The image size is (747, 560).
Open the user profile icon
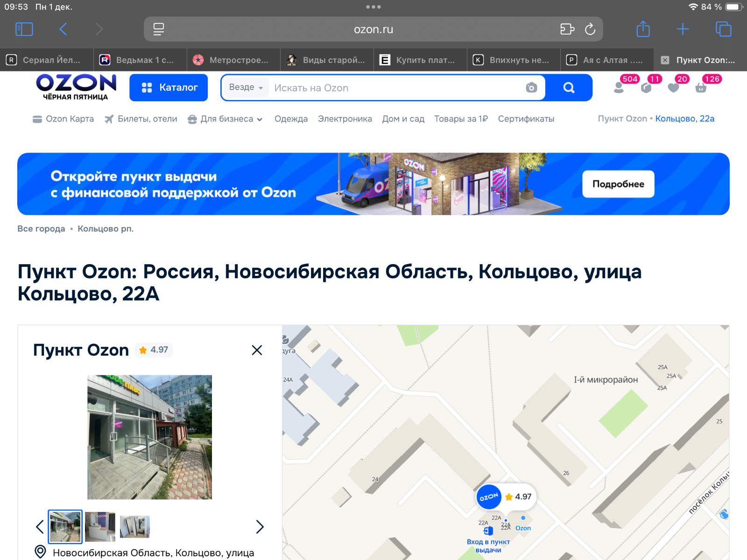[x=619, y=87]
